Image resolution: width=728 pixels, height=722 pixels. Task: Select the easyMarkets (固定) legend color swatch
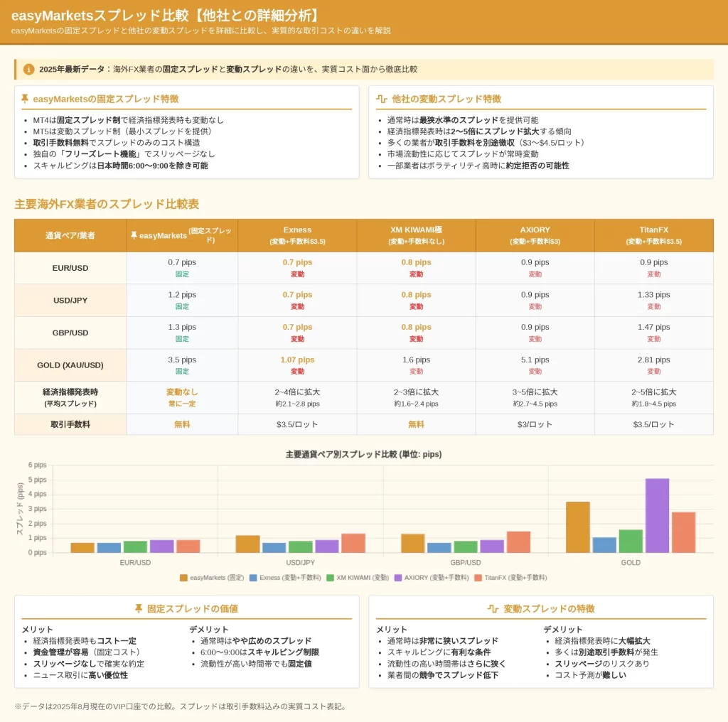(x=183, y=578)
